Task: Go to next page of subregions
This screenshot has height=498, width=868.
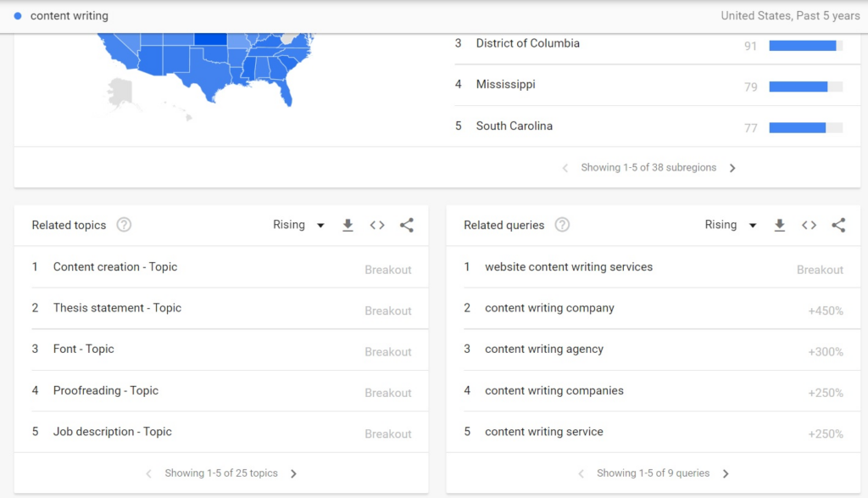Action: pos(732,168)
